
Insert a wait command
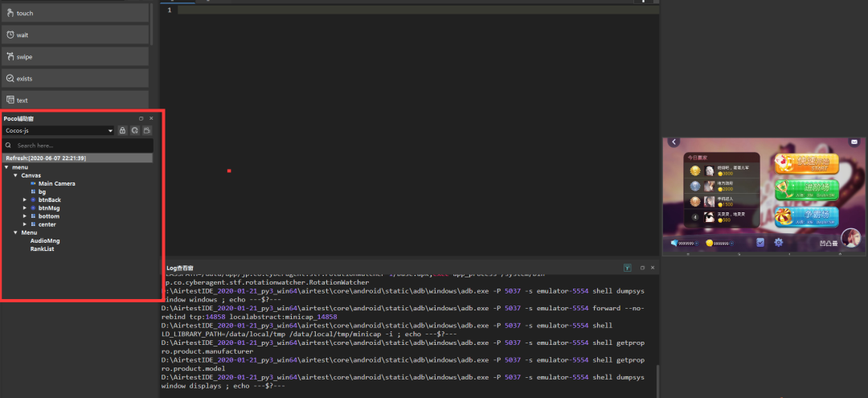click(75, 35)
